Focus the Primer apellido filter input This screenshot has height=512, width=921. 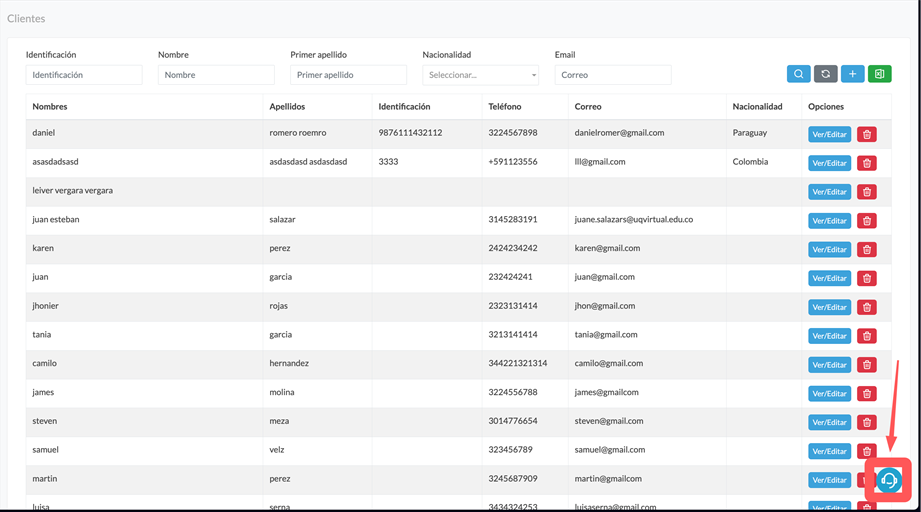click(x=348, y=75)
